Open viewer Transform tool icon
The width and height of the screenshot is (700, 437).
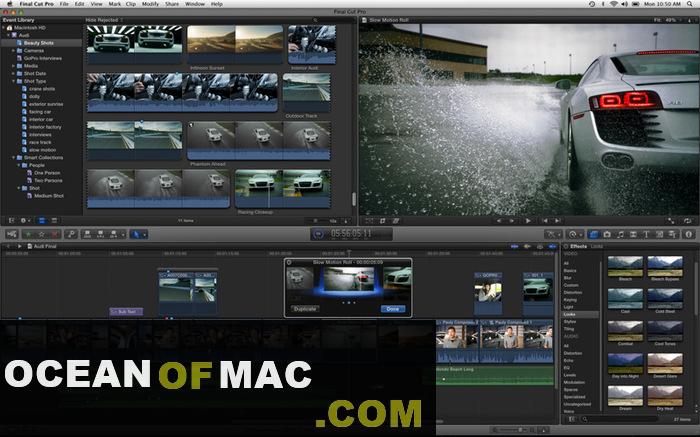pyautogui.click(x=369, y=221)
